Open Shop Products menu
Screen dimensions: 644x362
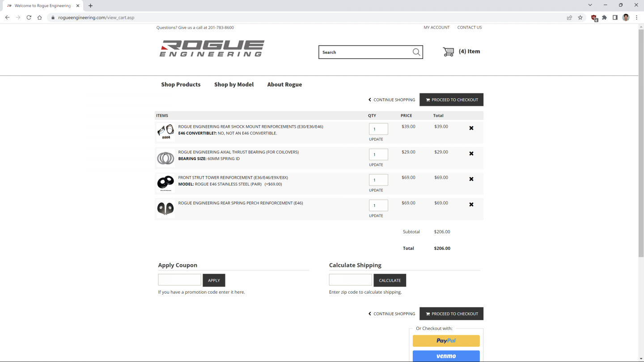[x=181, y=84]
